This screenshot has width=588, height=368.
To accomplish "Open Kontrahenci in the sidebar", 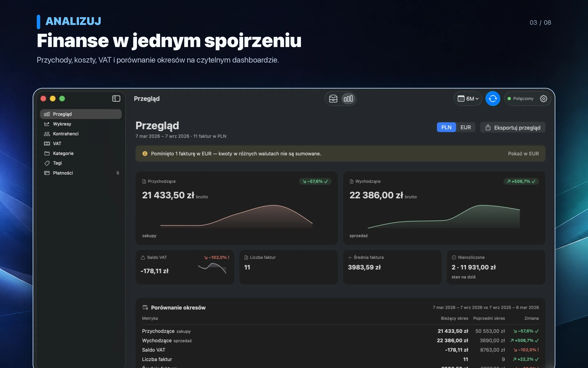I will point(81,134).
